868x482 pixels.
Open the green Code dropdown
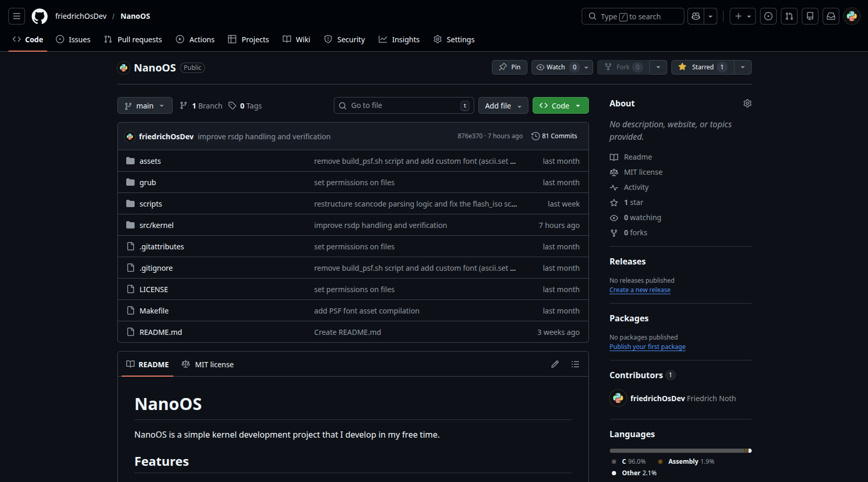[561, 106]
